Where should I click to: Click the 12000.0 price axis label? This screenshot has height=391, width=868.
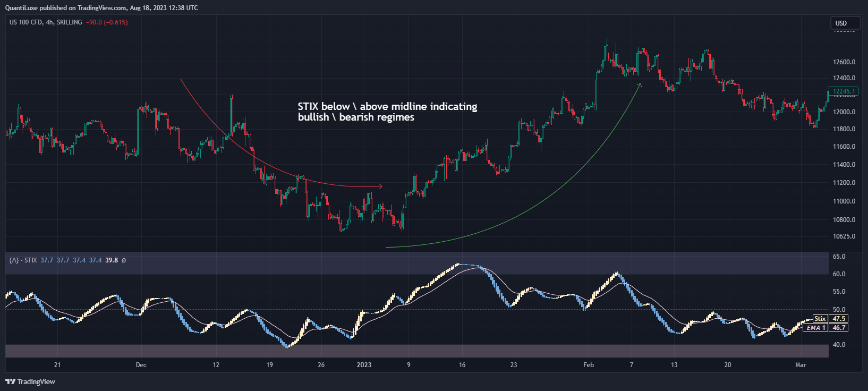coord(844,112)
